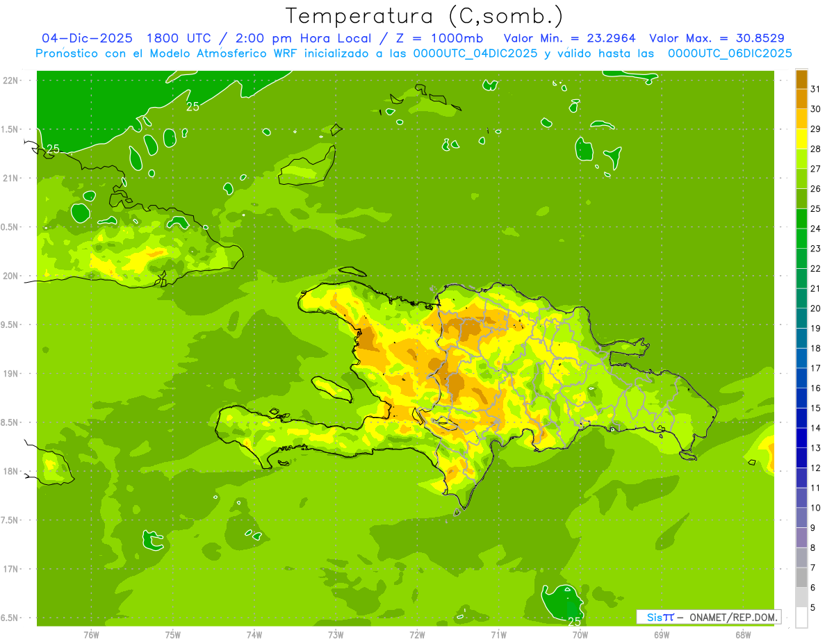Click the legend value '12' on the colorbar

pos(815,468)
